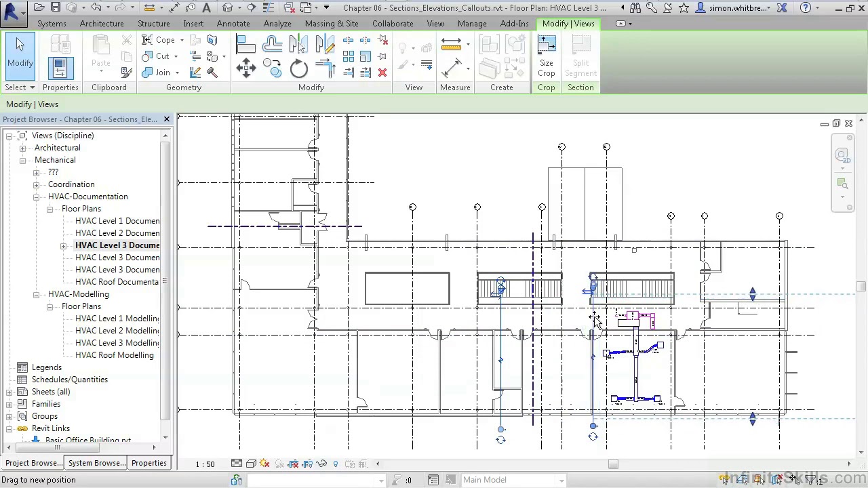Open the Massing & Site tab
868x488 pixels.
click(x=332, y=24)
